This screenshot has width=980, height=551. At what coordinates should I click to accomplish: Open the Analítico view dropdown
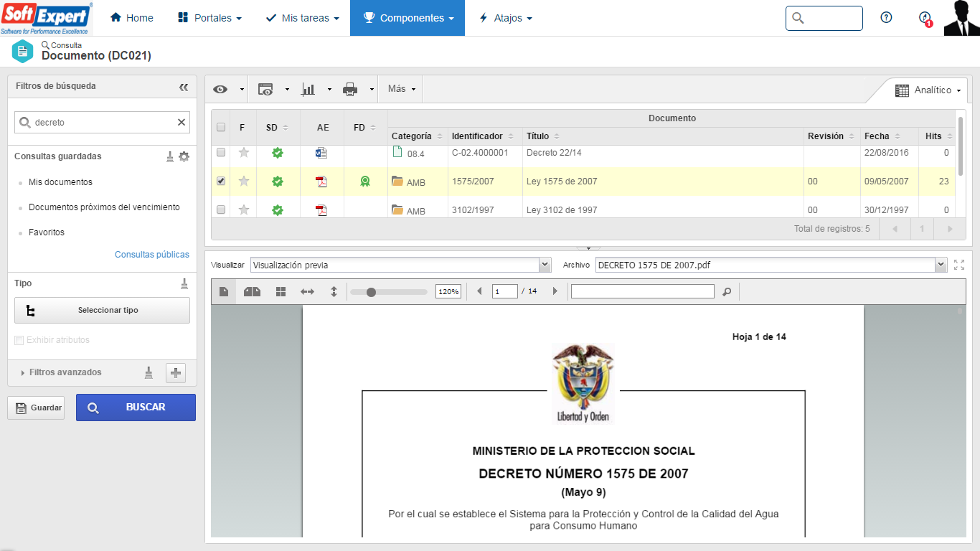click(928, 90)
